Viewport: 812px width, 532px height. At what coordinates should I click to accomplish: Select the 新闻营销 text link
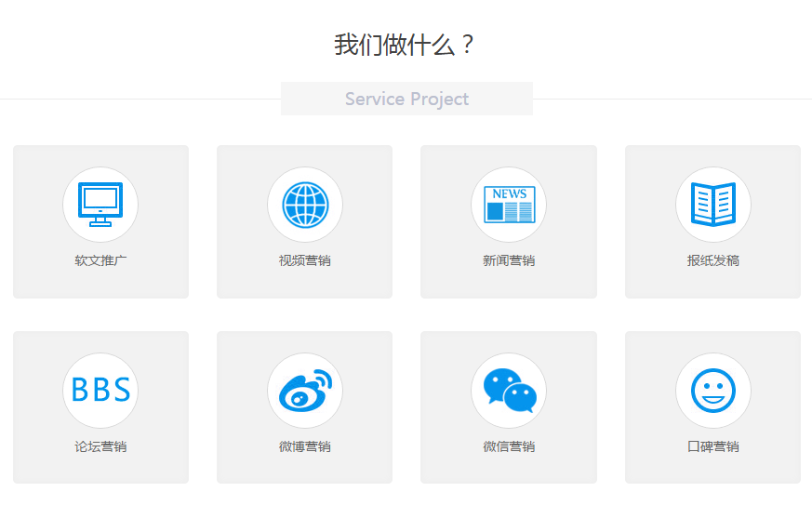(509, 260)
